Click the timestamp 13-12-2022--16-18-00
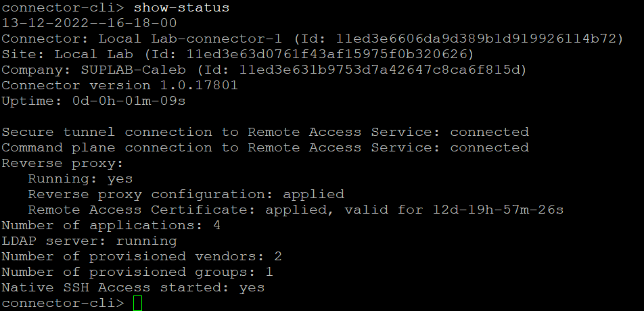 89,23
